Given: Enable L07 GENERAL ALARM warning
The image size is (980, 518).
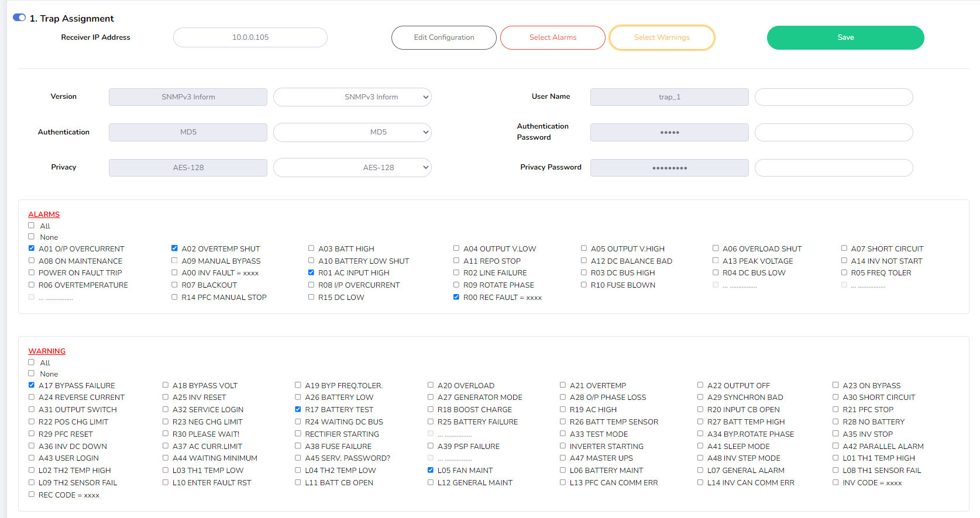Looking at the screenshot, I should click(700, 469).
